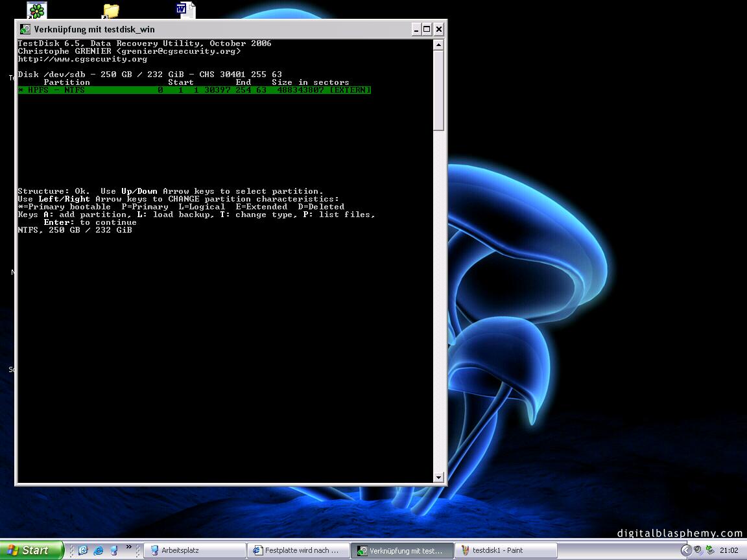Click the third quick launch icon
The width and height of the screenshot is (747, 560).
tap(113, 550)
